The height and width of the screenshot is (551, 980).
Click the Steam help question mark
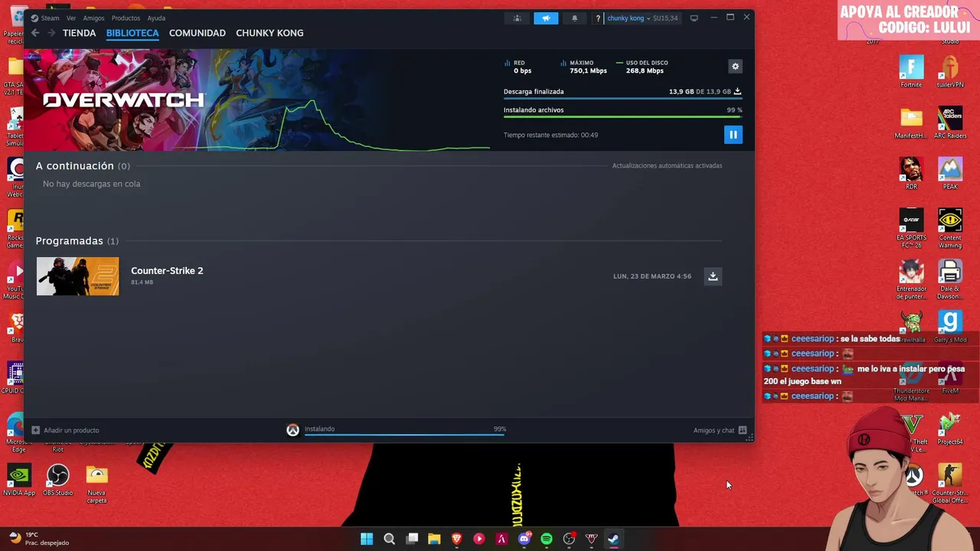(598, 18)
